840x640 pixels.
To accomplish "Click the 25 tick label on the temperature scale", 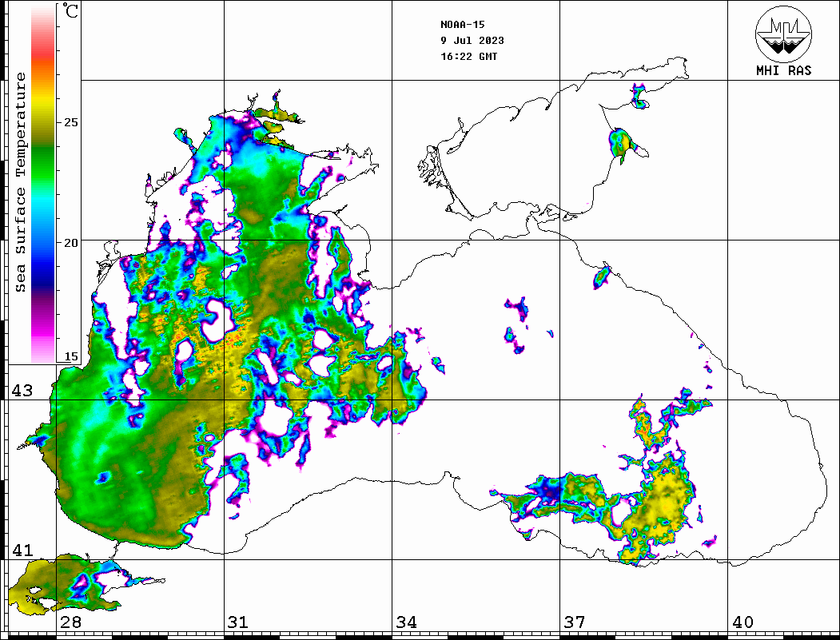I will point(72,123).
